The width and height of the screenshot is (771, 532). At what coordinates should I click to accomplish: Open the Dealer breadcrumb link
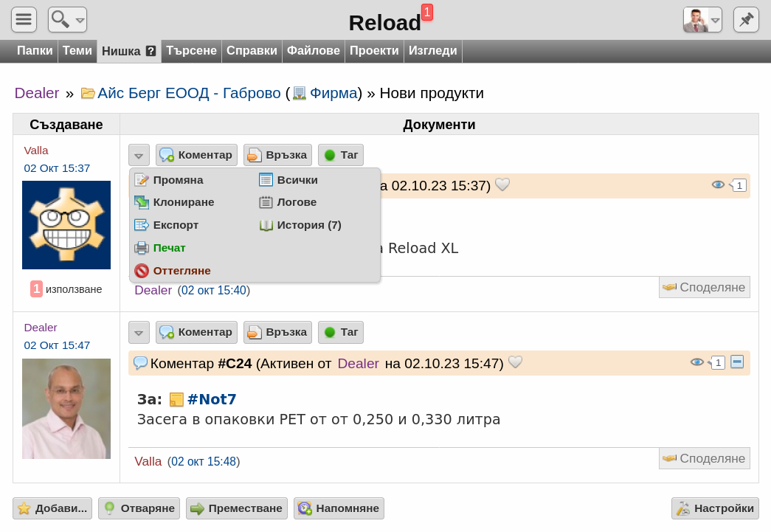pyautogui.click(x=37, y=93)
